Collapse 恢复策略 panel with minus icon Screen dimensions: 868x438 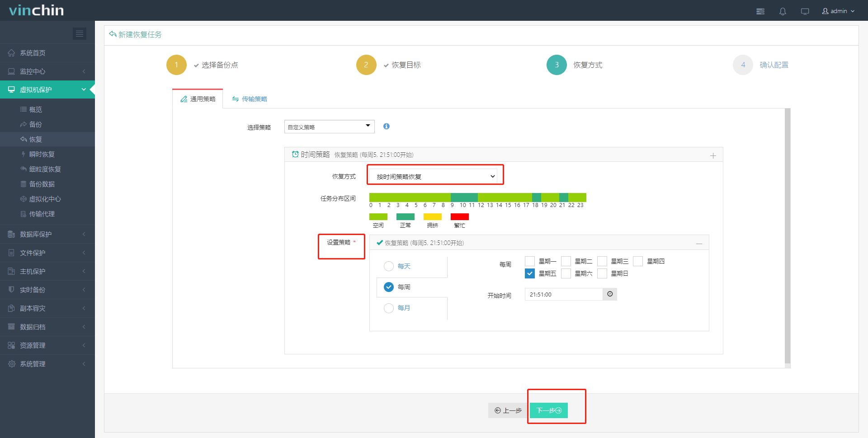pyautogui.click(x=699, y=244)
